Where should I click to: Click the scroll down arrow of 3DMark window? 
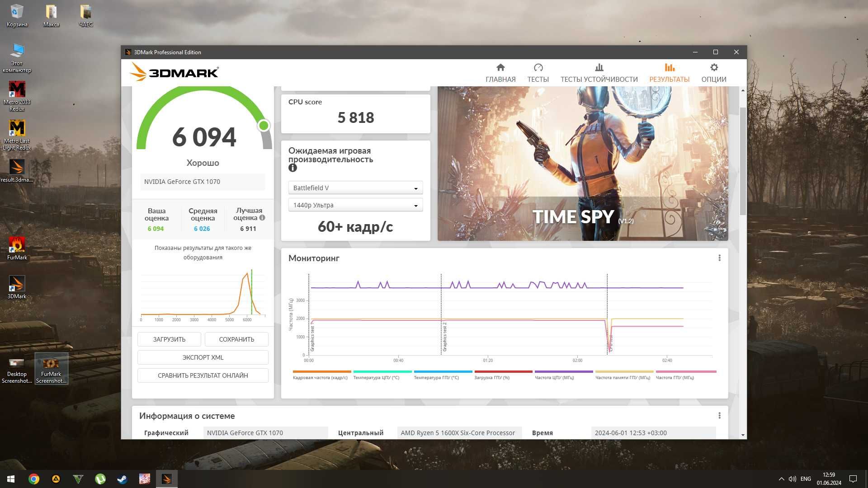(743, 435)
